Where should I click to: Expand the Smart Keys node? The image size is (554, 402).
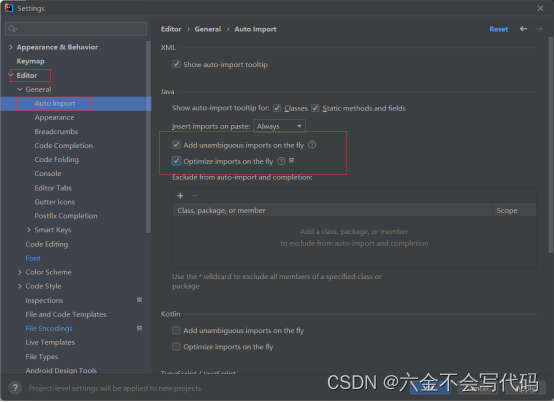[29, 230]
